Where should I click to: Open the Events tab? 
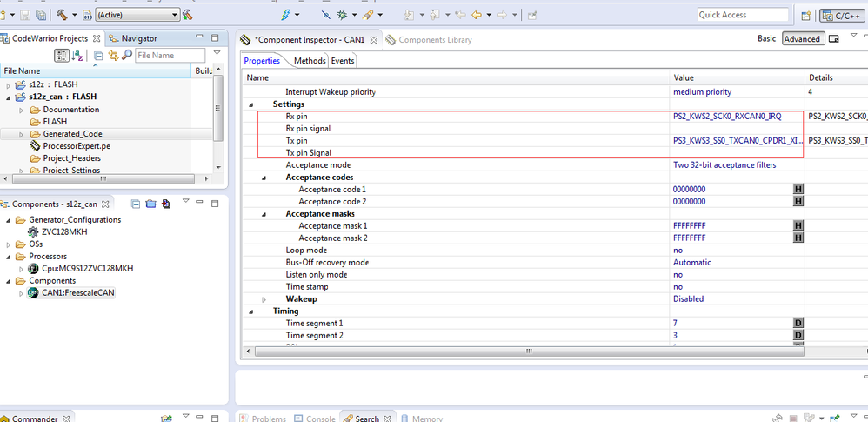[x=343, y=61]
